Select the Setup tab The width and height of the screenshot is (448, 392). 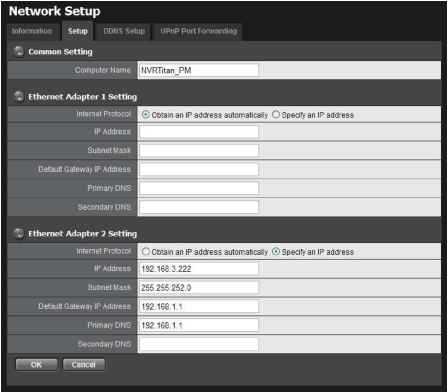78,31
